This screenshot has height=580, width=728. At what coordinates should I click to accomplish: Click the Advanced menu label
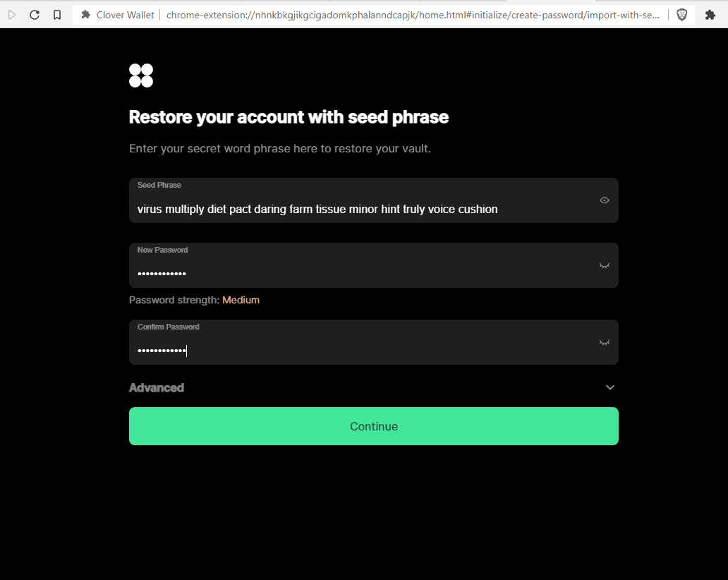point(157,387)
